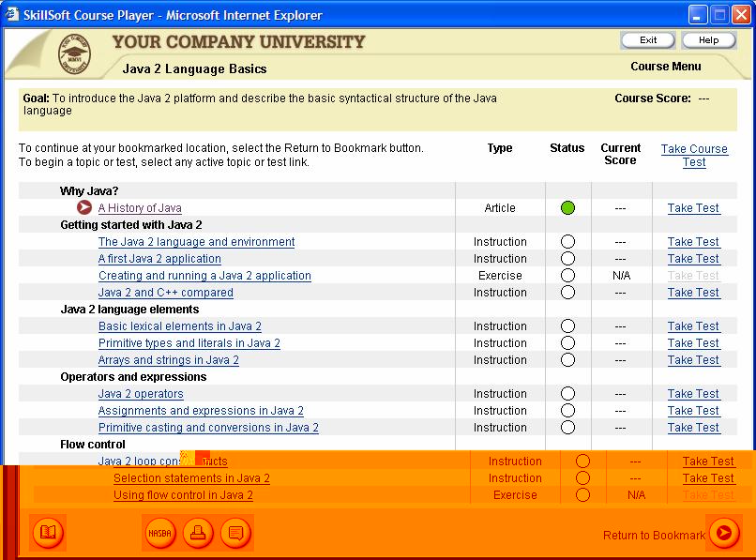The width and height of the screenshot is (756, 560).
Task: Click the Course Menu heading
Action: point(666,66)
